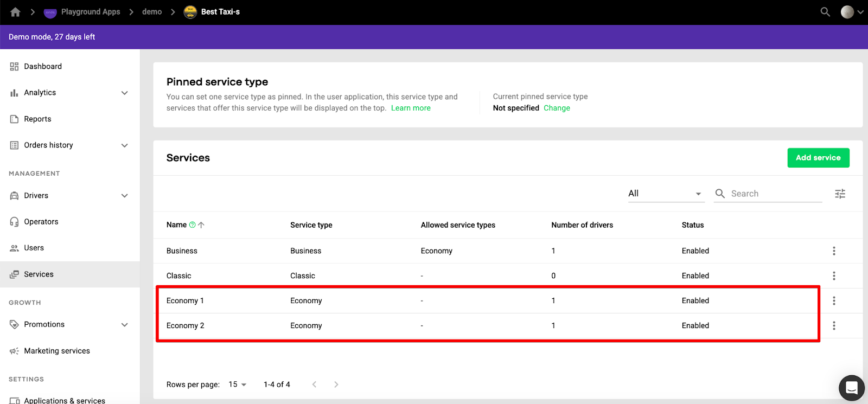
Task: Click the search magnifier in top bar
Action: click(825, 12)
